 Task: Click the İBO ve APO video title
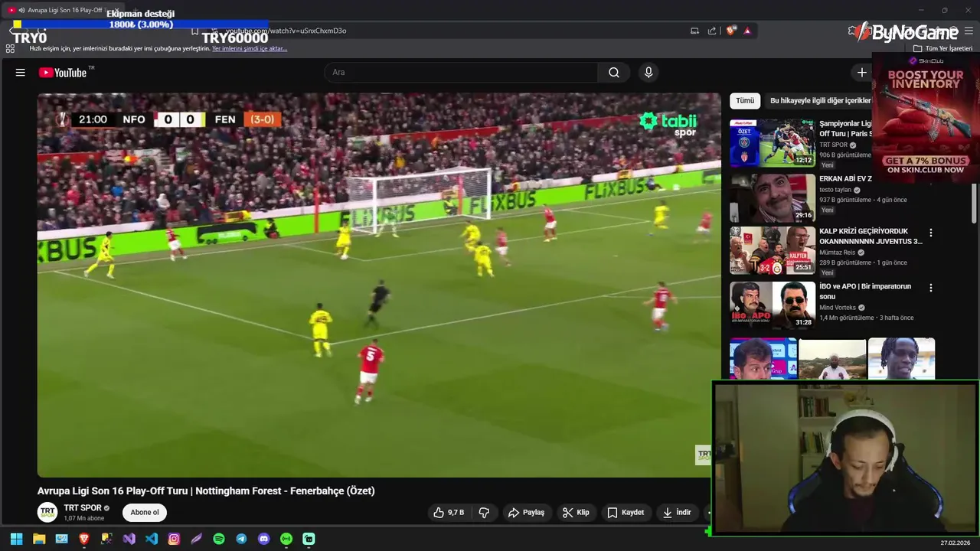tap(865, 291)
